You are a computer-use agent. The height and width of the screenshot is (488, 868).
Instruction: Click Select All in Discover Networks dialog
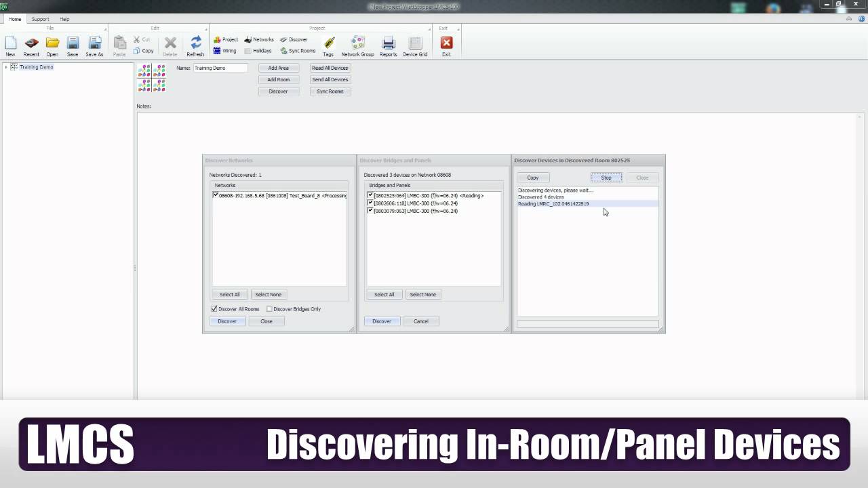230,294
